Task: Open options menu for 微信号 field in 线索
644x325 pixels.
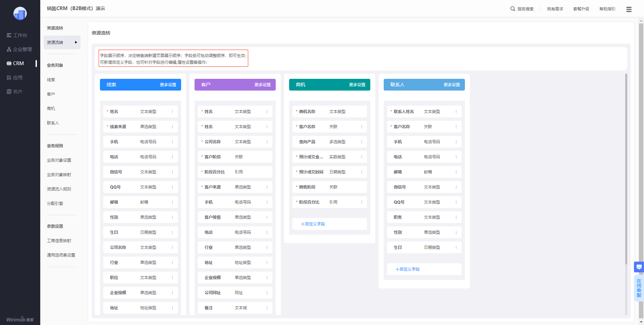Action: (x=172, y=172)
